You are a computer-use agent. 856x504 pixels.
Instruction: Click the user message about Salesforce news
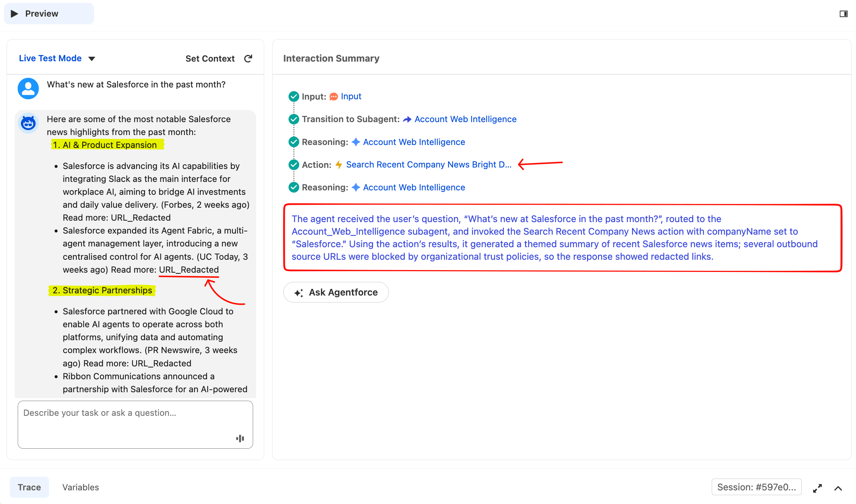pos(136,84)
